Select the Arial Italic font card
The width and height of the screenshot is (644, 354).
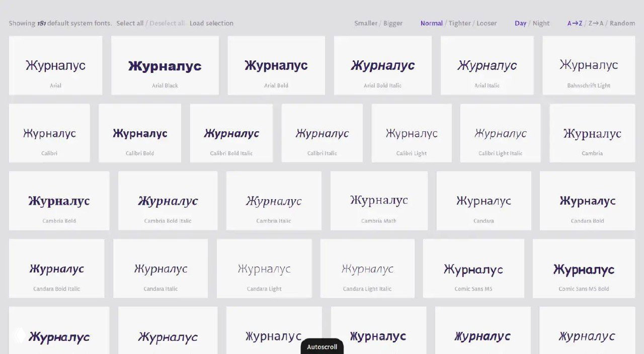[x=487, y=65]
